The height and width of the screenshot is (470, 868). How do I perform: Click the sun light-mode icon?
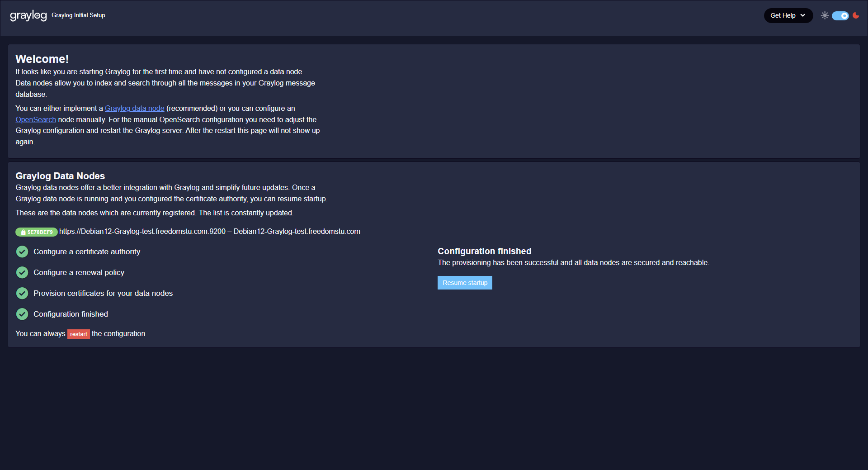click(x=825, y=15)
